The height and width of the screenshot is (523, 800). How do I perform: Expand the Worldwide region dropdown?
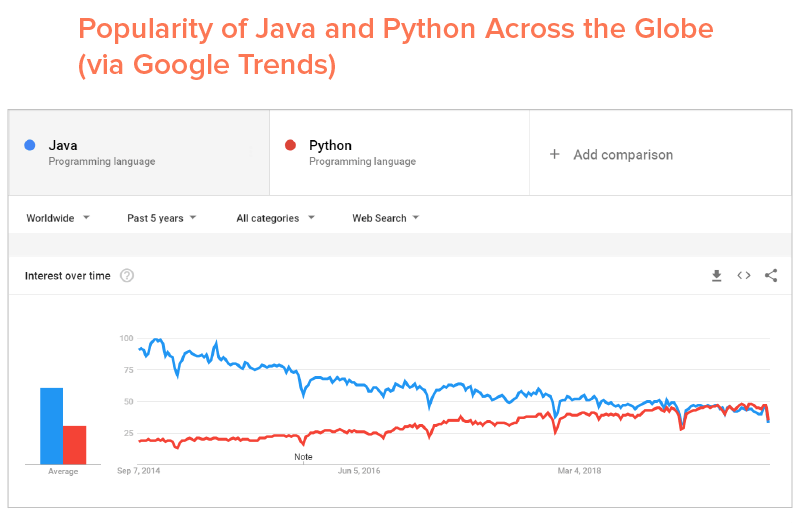click(x=58, y=218)
